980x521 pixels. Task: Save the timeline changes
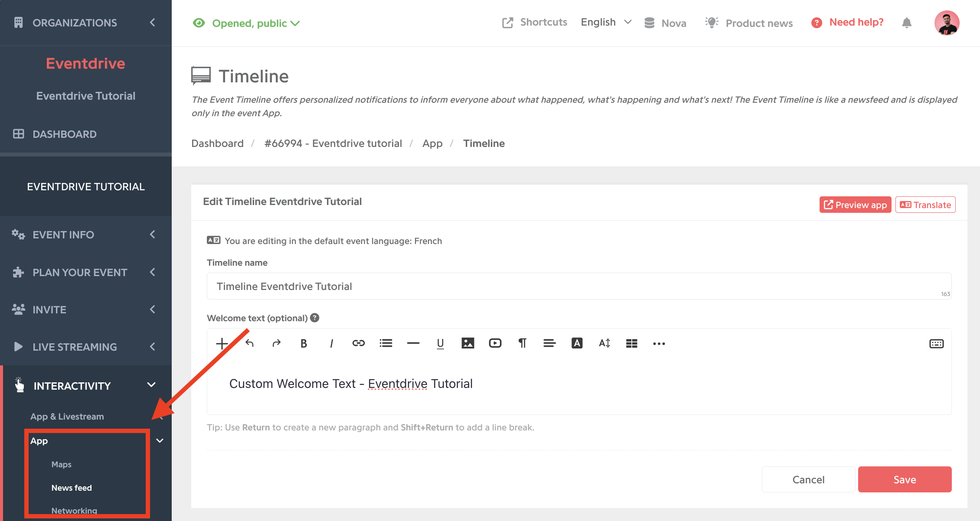click(x=905, y=479)
